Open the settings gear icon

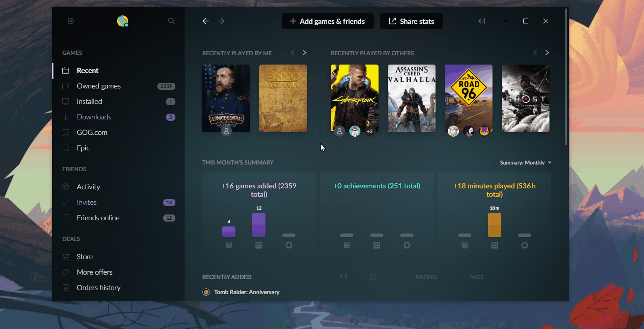tap(71, 21)
